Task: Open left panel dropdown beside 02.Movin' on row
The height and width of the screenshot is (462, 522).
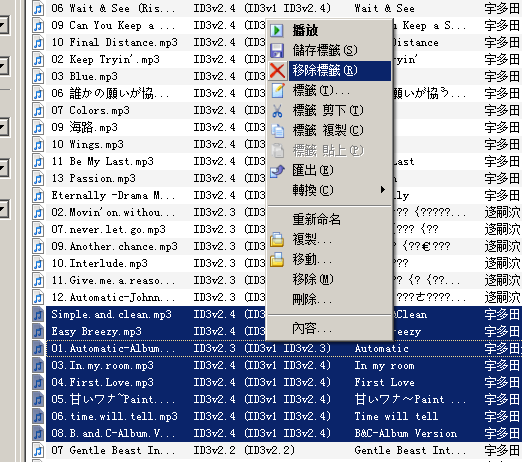Action: [4, 209]
